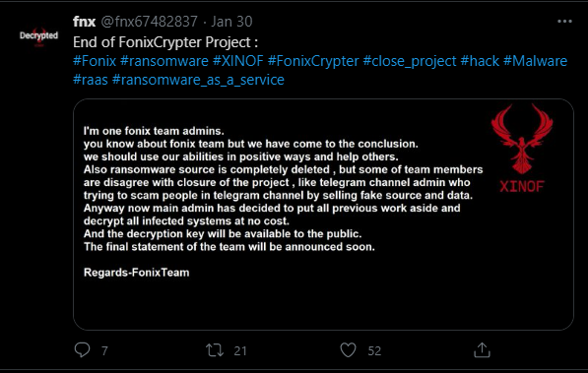
Task: Click the reply speech bubble icon
Action: (82, 349)
